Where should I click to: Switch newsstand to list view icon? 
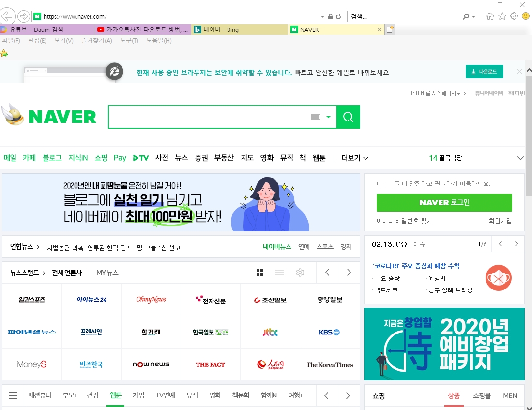click(x=280, y=273)
